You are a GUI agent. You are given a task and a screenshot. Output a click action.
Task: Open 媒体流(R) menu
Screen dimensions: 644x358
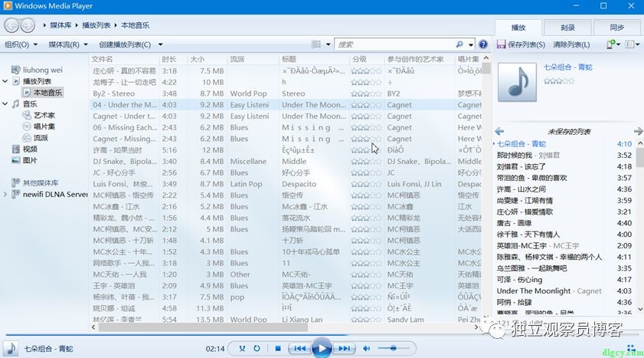coord(68,44)
